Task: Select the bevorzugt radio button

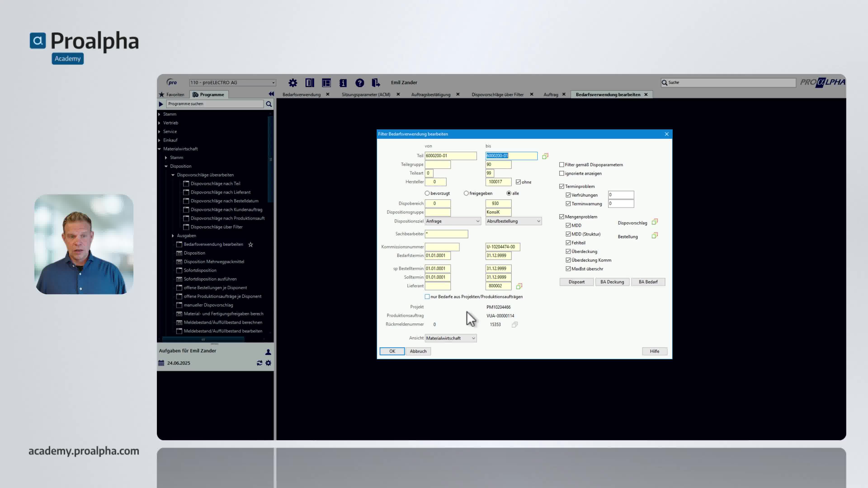Action: pyautogui.click(x=427, y=193)
